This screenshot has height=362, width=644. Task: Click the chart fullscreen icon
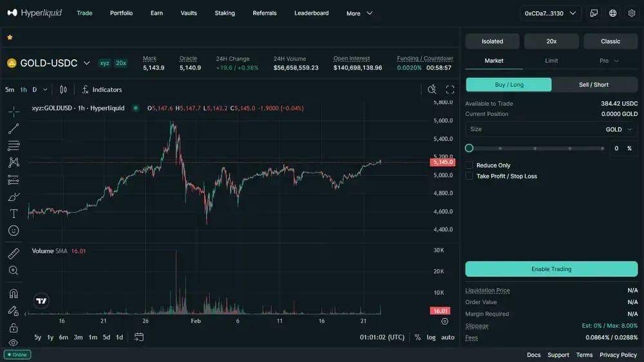coord(450,90)
